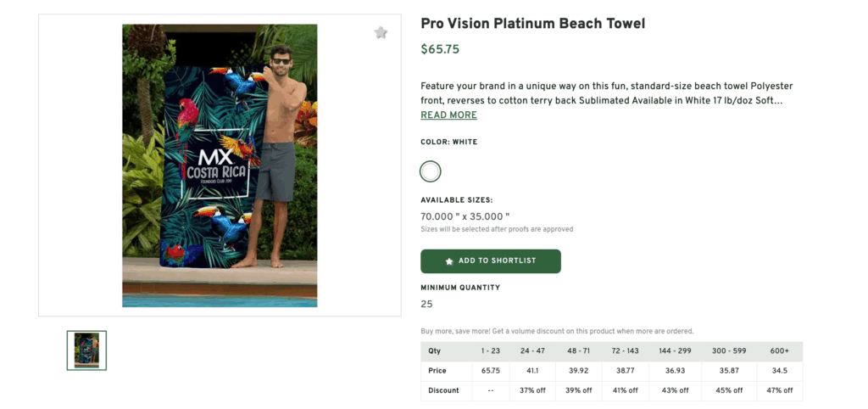
Task: Click the main beach towel product photo
Action: (x=220, y=165)
